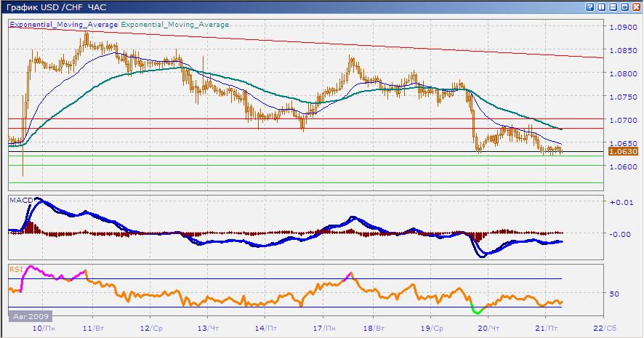Click the 1.0630 current price tag

click(x=622, y=152)
